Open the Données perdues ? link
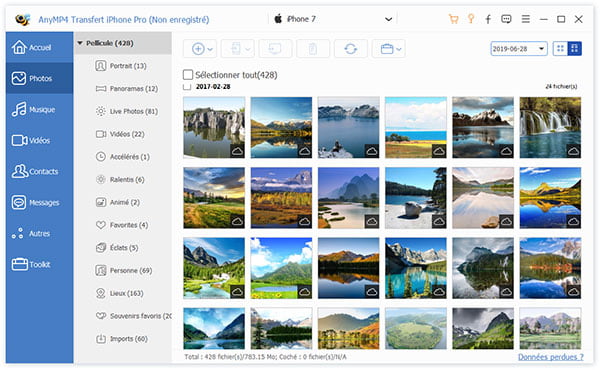 pos(551,357)
